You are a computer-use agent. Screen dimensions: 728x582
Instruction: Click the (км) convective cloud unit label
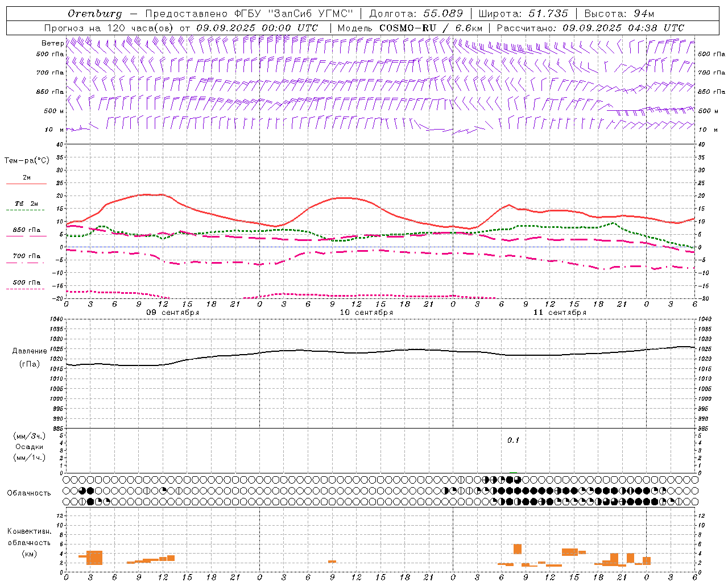[x=30, y=554]
